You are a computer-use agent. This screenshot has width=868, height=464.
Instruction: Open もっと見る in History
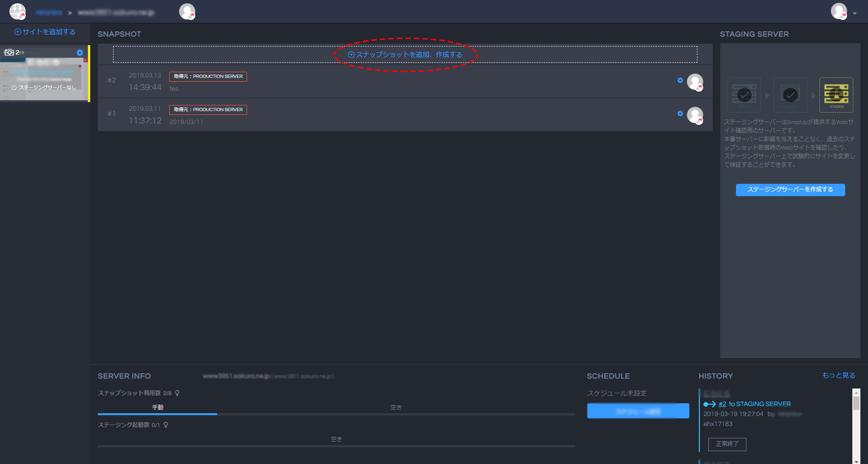pyautogui.click(x=838, y=375)
